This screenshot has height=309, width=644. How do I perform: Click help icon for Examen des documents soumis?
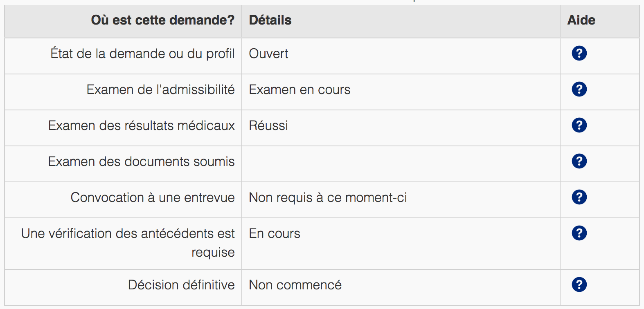579,161
